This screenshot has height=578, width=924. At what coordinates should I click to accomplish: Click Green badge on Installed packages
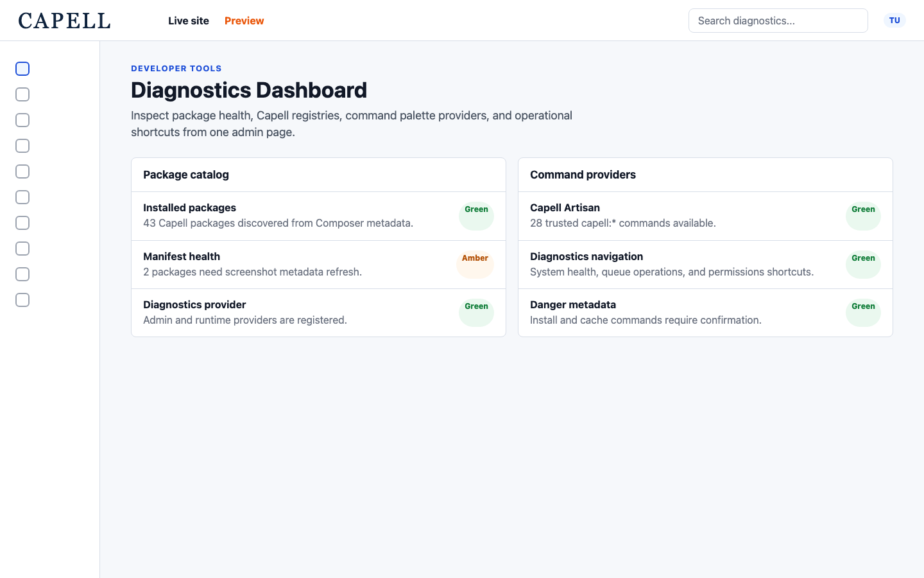coord(476,216)
